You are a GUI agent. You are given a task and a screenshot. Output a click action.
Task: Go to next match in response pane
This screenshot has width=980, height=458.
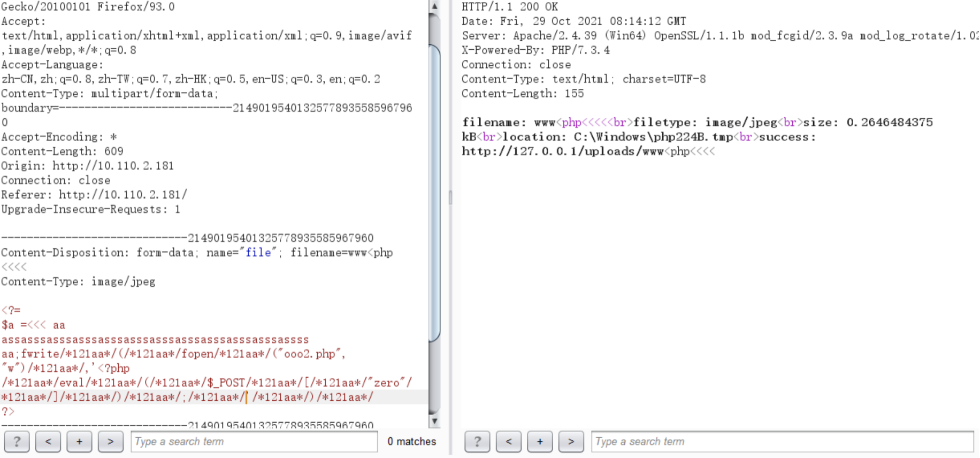click(571, 441)
